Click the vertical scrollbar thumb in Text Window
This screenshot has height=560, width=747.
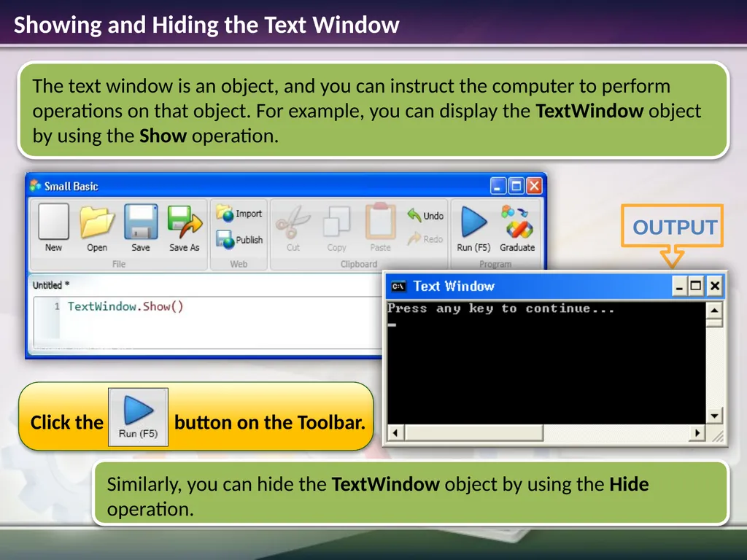(714, 323)
